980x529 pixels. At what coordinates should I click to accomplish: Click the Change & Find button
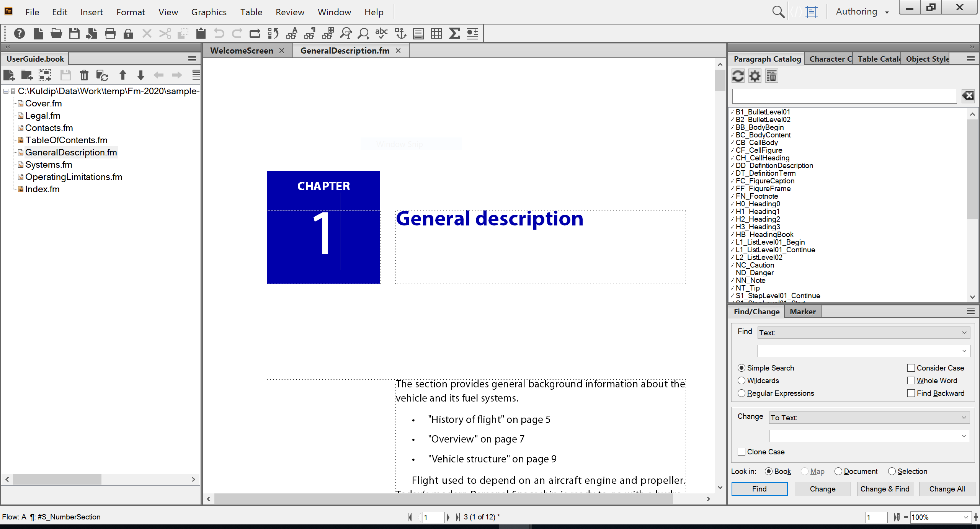pyautogui.click(x=885, y=489)
